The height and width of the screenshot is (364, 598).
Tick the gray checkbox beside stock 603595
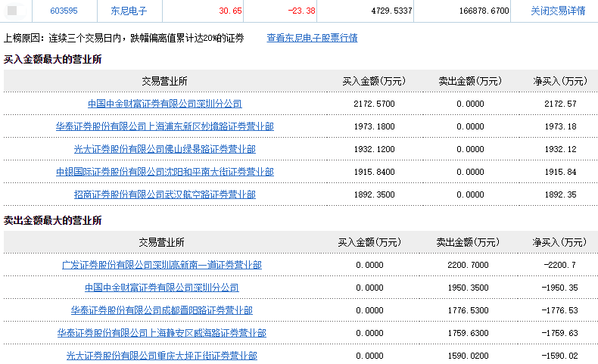point(12,11)
